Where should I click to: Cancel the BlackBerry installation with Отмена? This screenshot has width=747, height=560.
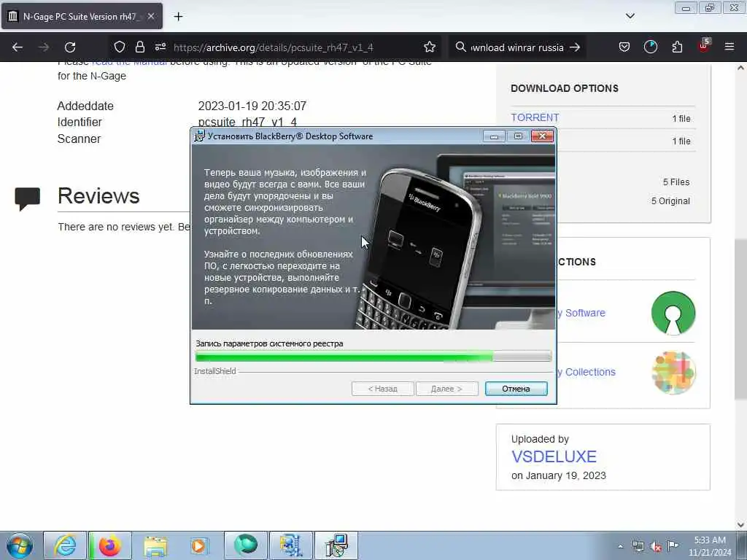(516, 389)
